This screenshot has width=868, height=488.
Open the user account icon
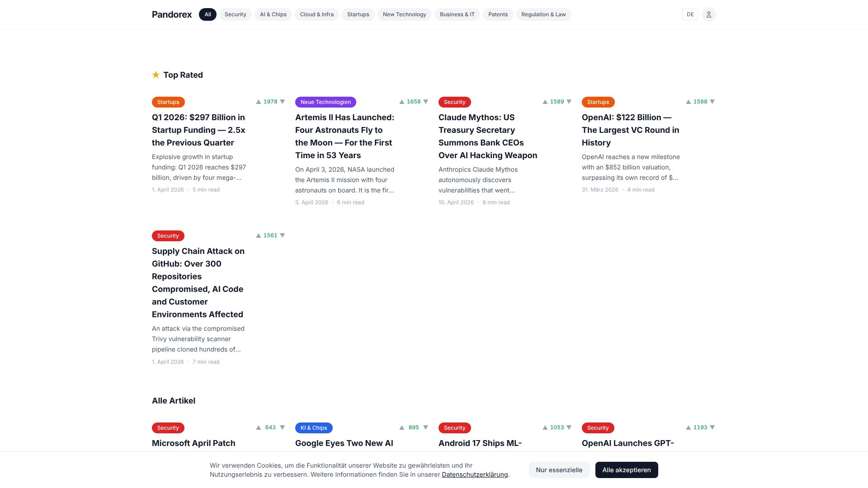[709, 14]
